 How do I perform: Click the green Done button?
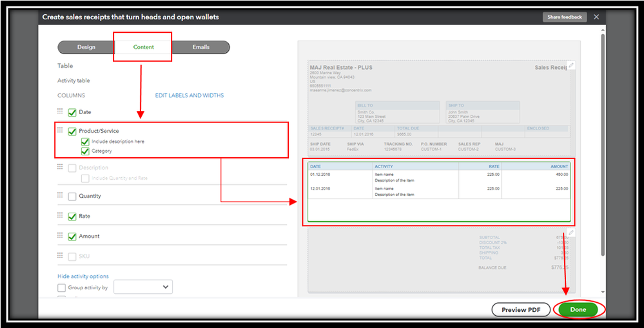click(x=578, y=310)
